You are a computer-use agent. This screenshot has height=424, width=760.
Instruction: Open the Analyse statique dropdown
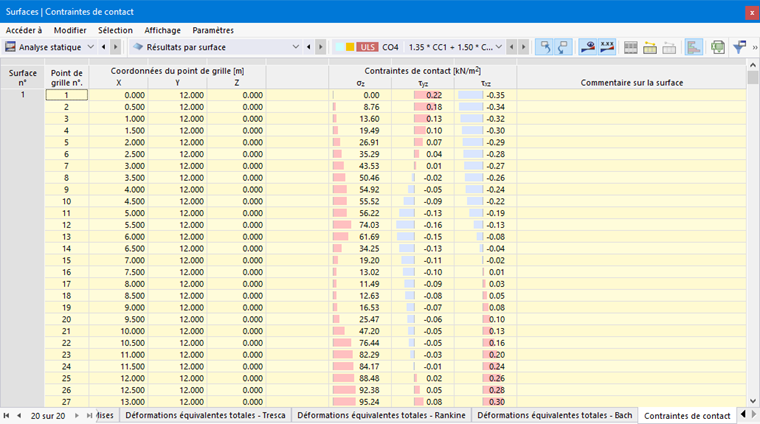tap(91, 47)
